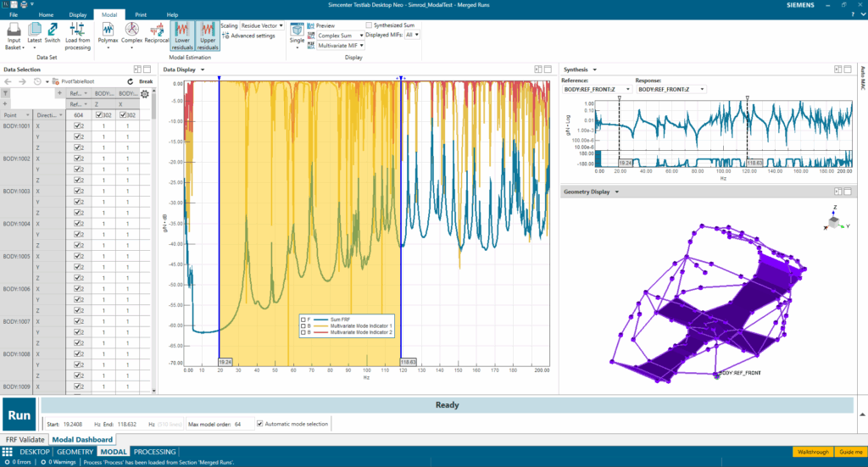Switch to the Display ribbon tab

pyautogui.click(x=77, y=15)
